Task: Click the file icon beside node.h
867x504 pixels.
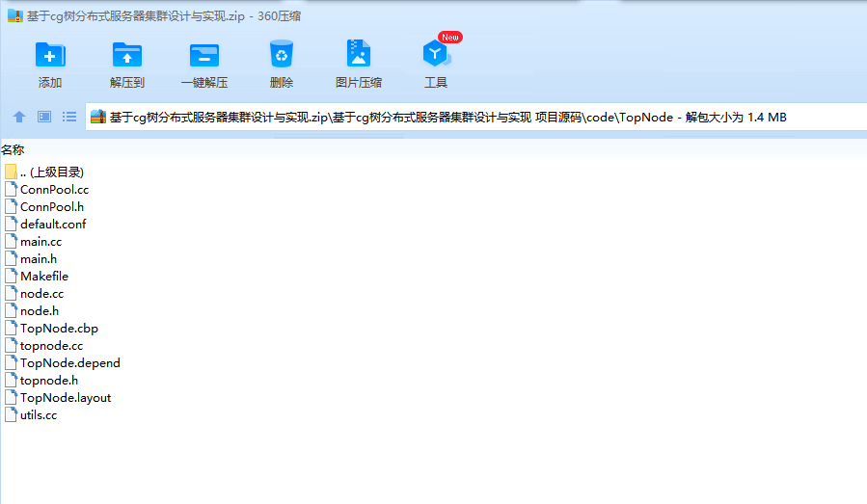Action: (11, 310)
